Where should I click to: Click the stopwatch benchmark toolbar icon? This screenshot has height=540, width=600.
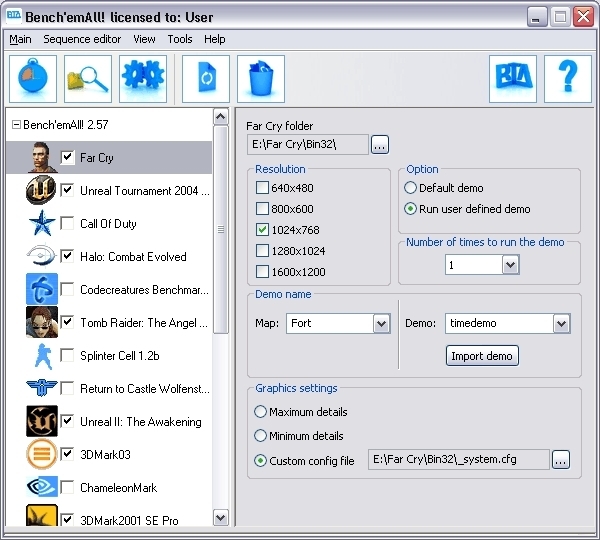tap(33, 79)
